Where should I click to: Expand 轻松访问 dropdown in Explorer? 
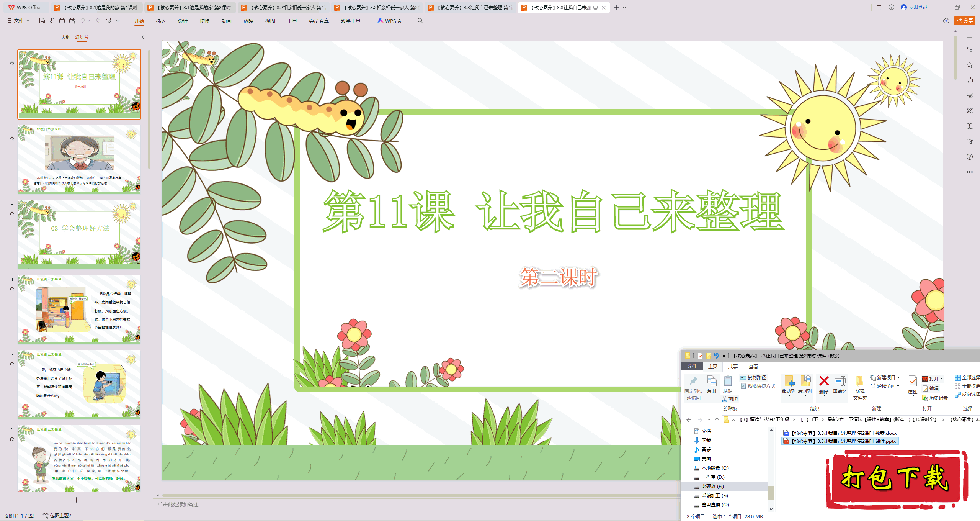[898, 386]
